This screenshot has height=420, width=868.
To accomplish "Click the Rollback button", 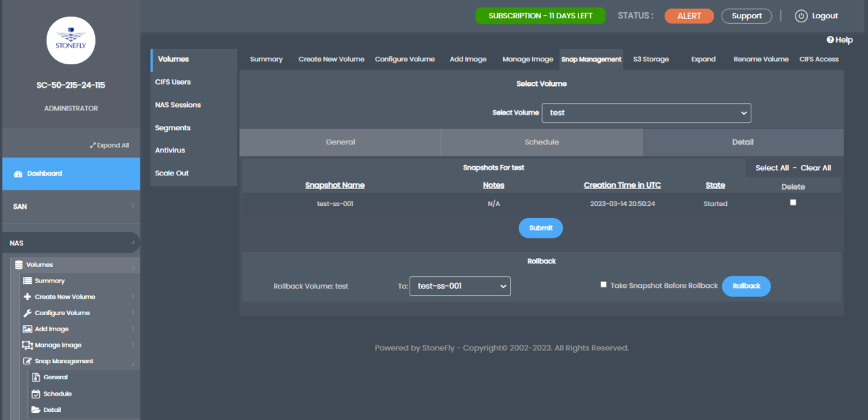I will tap(746, 286).
